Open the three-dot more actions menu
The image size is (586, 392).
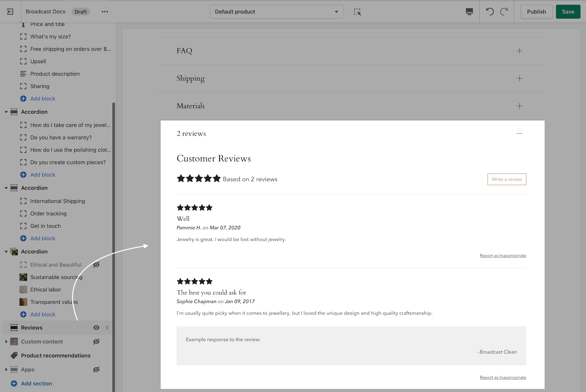pos(105,12)
